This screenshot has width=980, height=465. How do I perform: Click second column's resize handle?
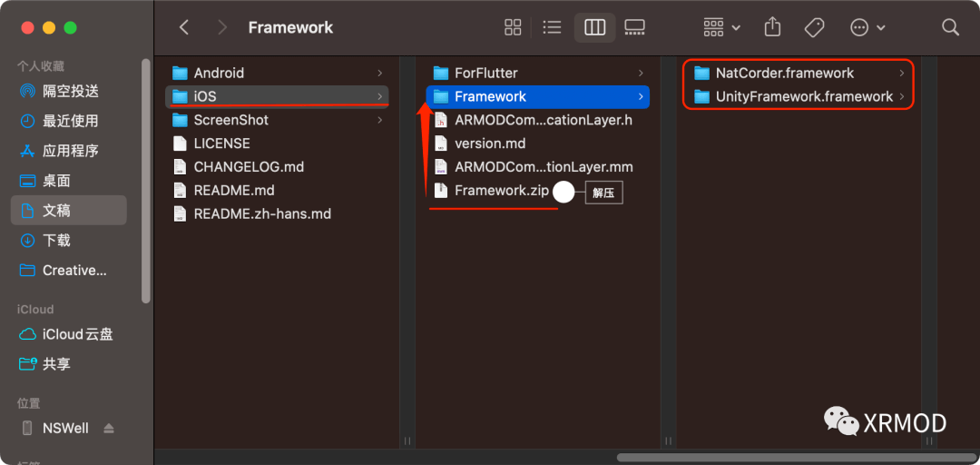point(668,440)
